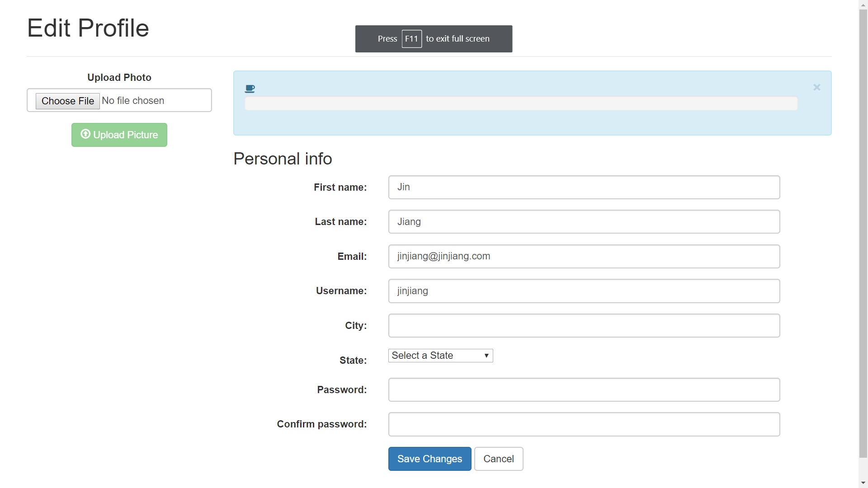Click the scrollbar down arrow
Image resolution: width=868 pixels, height=488 pixels.
tap(863, 483)
